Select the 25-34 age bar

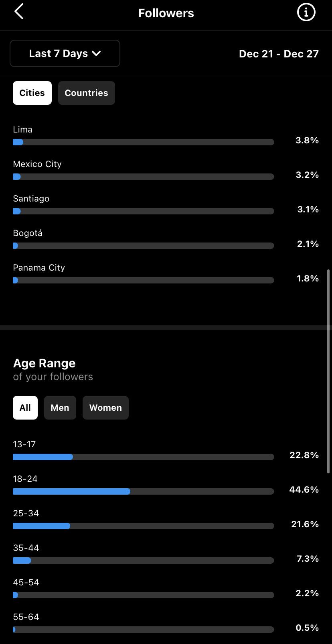click(144, 526)
